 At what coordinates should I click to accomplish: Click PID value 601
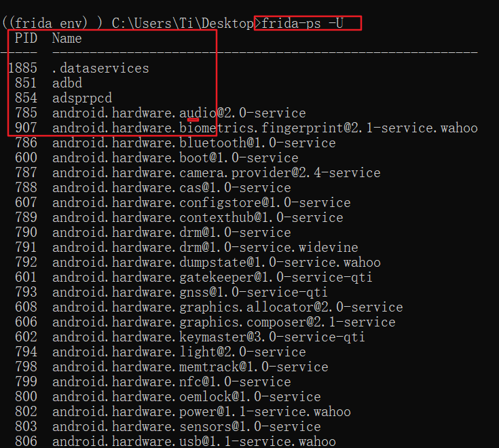coord(26,278)
